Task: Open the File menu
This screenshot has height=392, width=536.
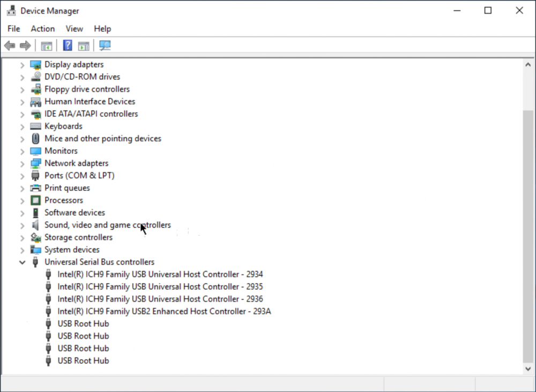Action: click(14, 29)
